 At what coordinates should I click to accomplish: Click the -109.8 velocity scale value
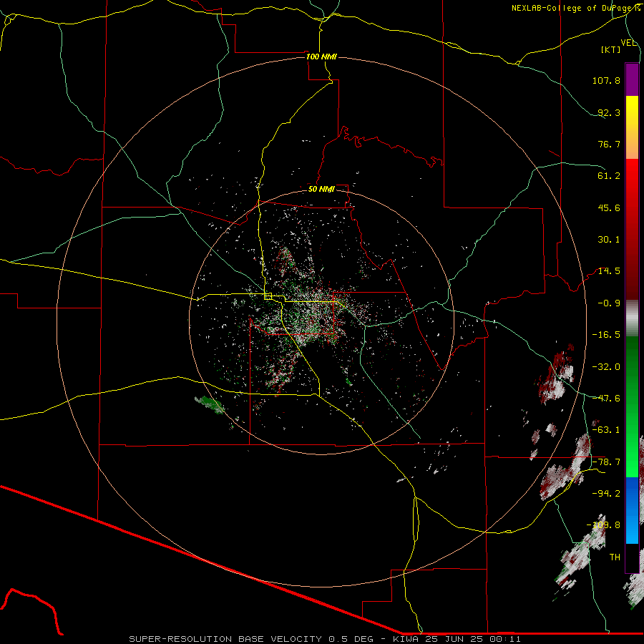[603, 525]
